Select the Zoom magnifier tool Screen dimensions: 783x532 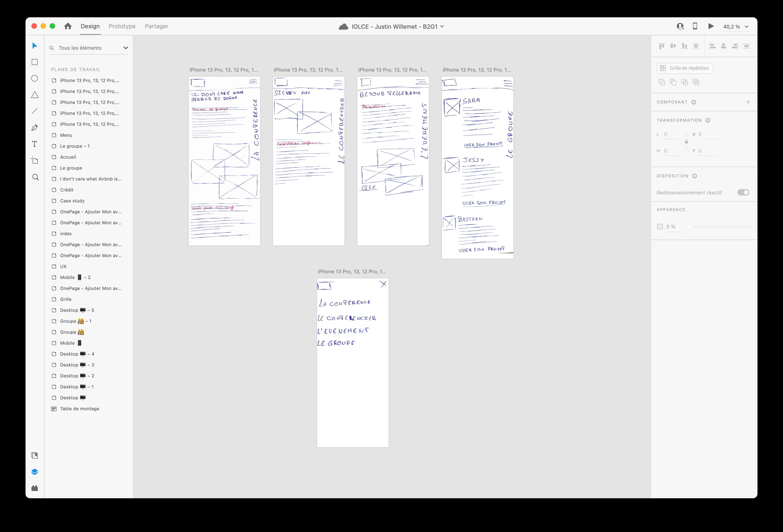(x=35, y=177)
